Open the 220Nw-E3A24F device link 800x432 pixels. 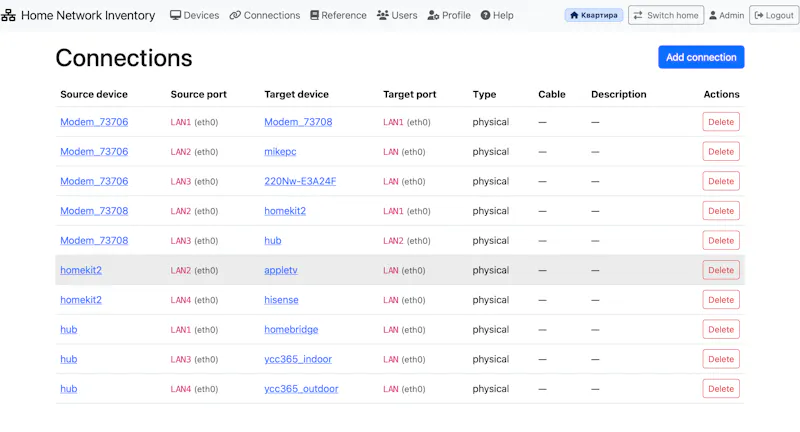(300, 181)
